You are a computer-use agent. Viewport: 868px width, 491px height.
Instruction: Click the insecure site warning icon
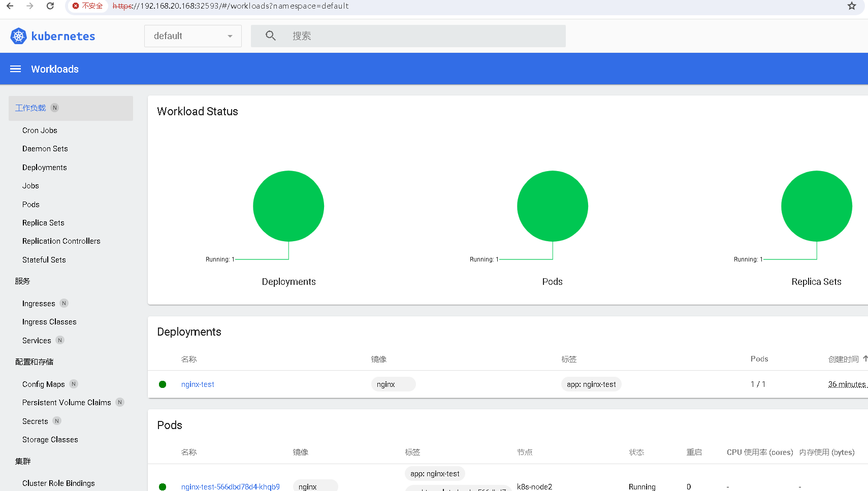click(x=76, y=6)
